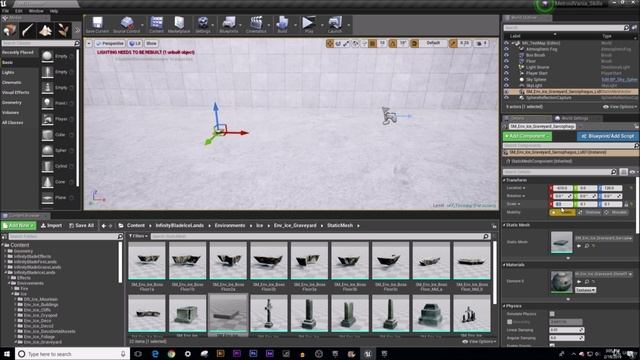Open the Cinematics toolbar icon

point(256,25)
